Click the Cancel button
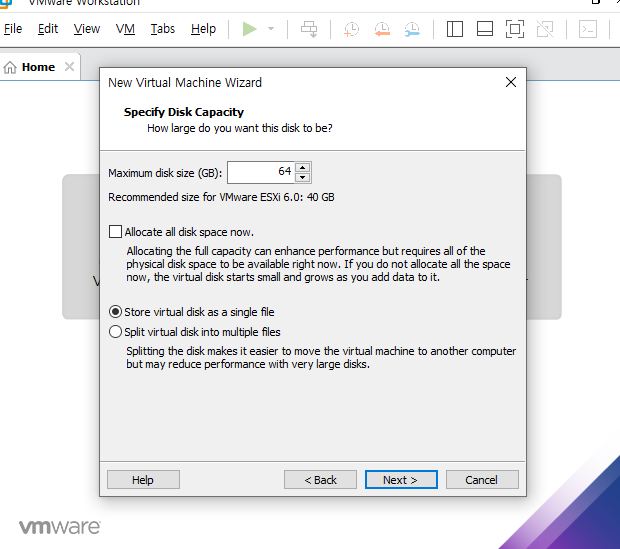Viewport: 620px width, 549px height. coord(482,480)
